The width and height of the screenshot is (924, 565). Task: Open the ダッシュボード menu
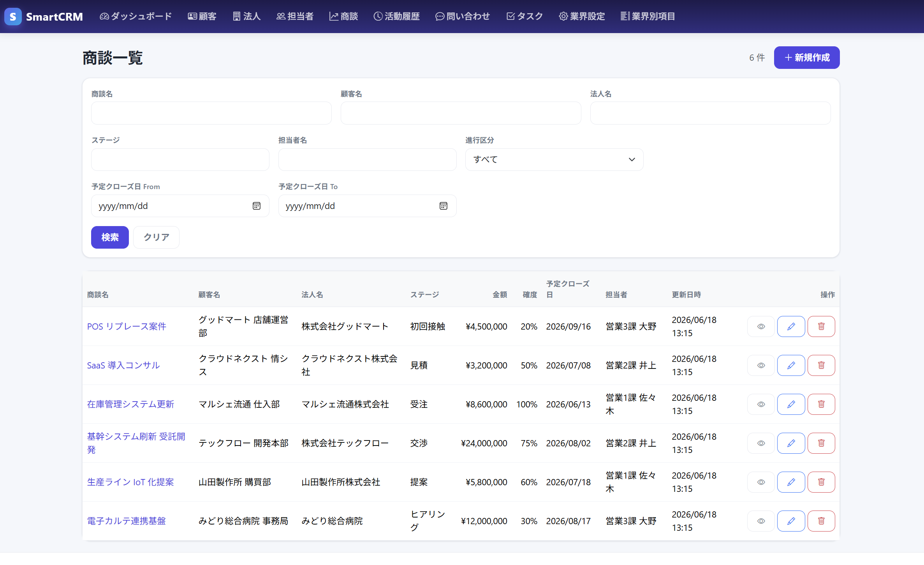click(x=136, y=16)
